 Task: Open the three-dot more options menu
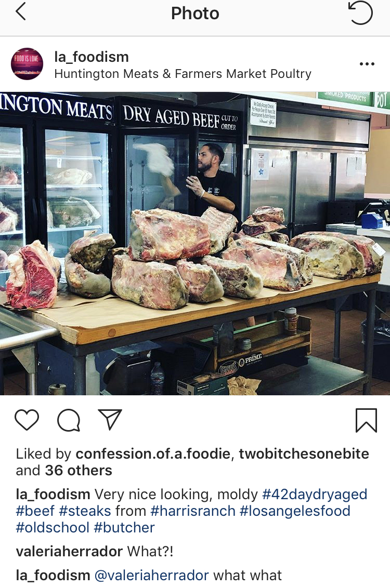[x=367, y=64]
